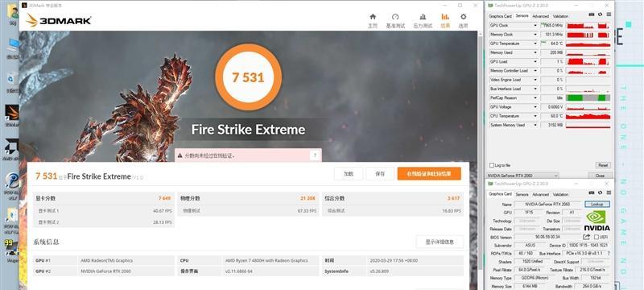The image size is (644, 290).
Task: Click the refresh icon in the GPU-Z Sensors window
Action: pos(600,14)
